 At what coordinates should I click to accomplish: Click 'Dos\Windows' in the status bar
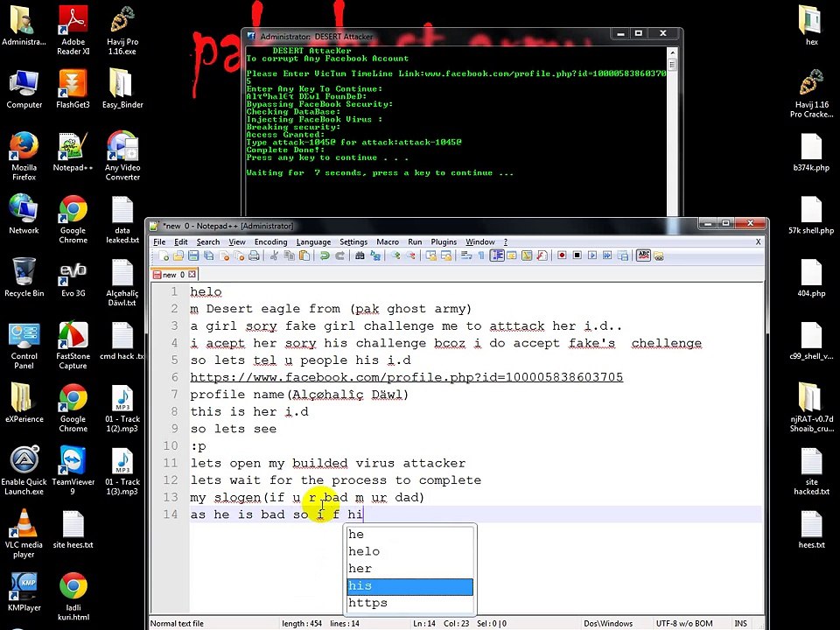click(x=608, y=624)
